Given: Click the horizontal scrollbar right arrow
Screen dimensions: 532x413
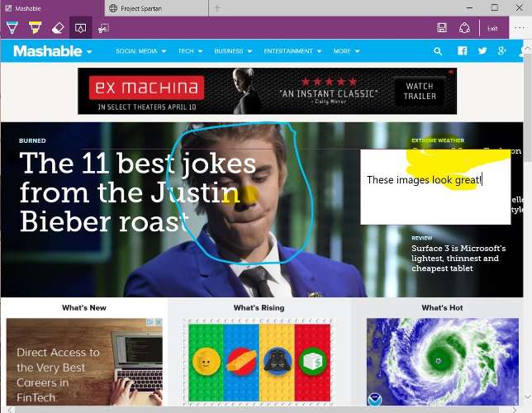Looking at the screenshot, I should tap(515, 410).
